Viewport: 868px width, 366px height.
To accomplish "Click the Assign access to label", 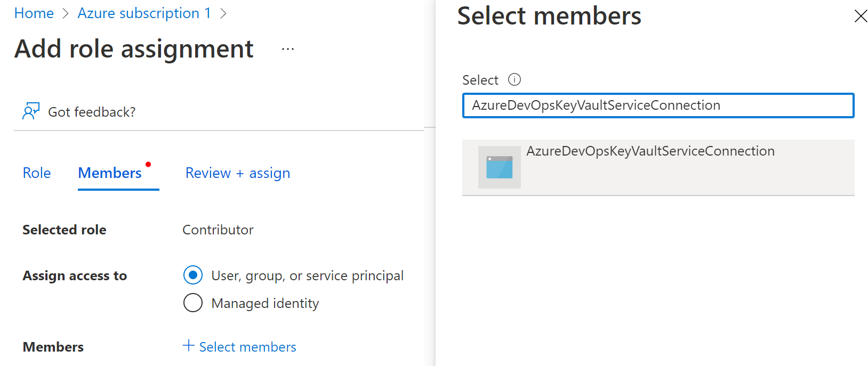I will (x=75, y=275).
